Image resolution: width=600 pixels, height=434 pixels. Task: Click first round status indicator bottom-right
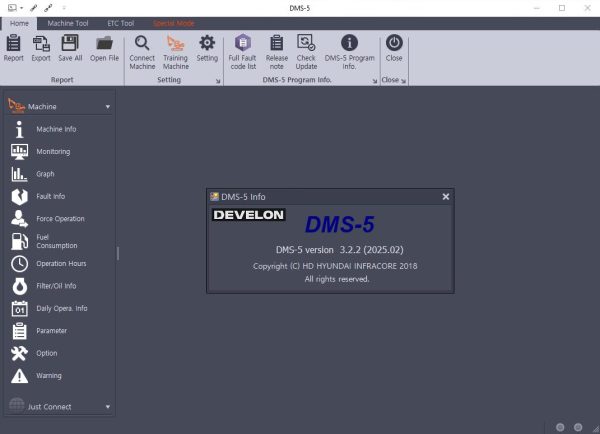560,427
